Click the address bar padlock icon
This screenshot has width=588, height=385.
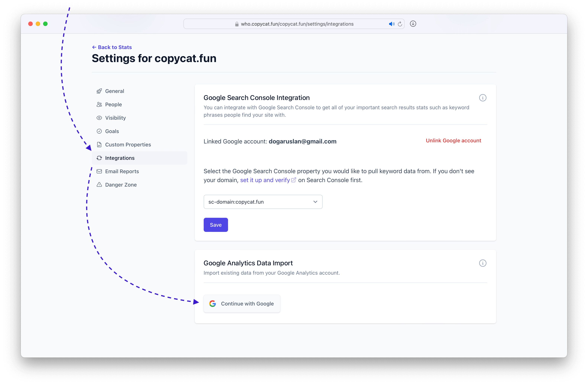pos(237,24)
